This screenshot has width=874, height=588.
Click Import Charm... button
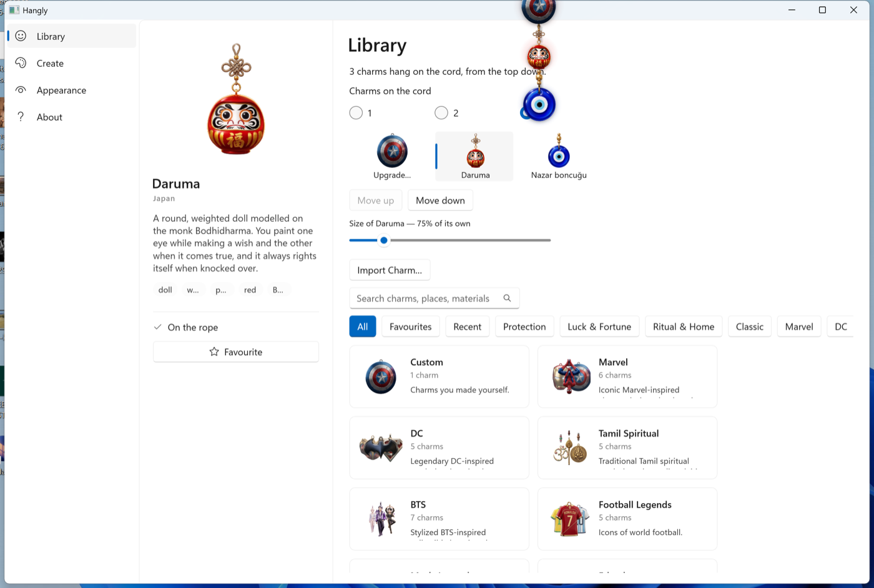[390, 270]
